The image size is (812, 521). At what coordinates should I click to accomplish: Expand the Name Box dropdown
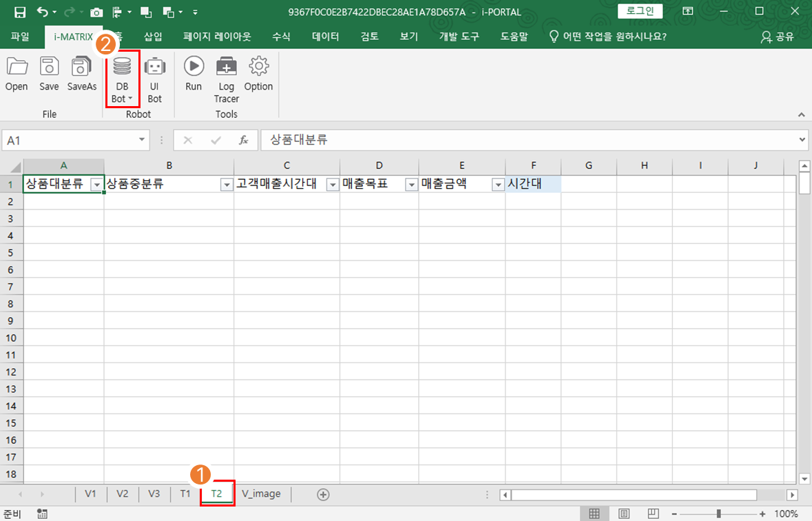pos(143,140)
